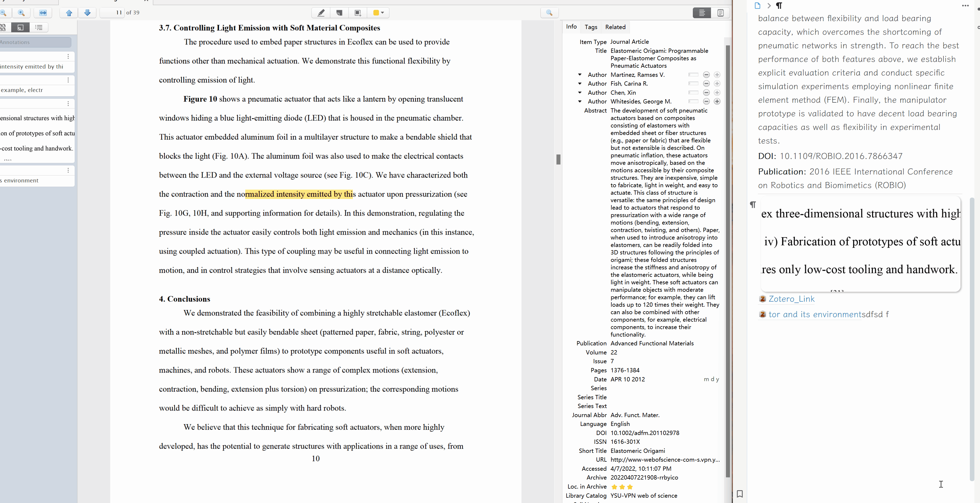This screenshot has width=980, height=503.
Task: Open the Zotero_Link annotation link
Action: tap(791, 299)
